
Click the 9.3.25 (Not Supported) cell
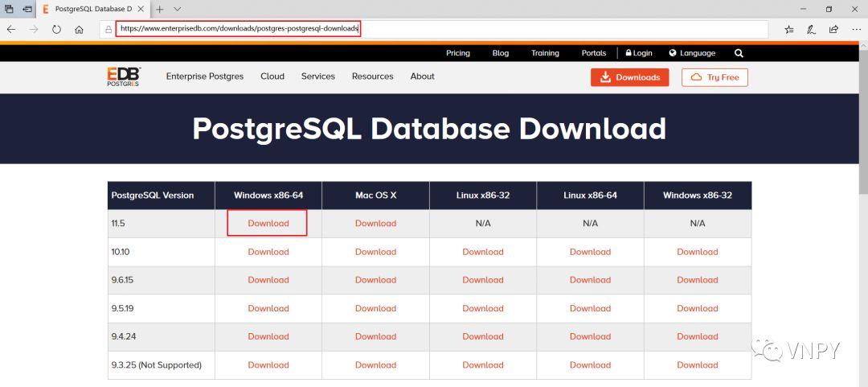click(161, 364)
